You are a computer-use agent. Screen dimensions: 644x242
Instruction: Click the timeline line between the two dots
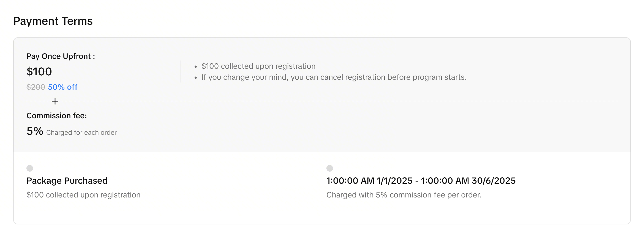click(x=176, y=168)
